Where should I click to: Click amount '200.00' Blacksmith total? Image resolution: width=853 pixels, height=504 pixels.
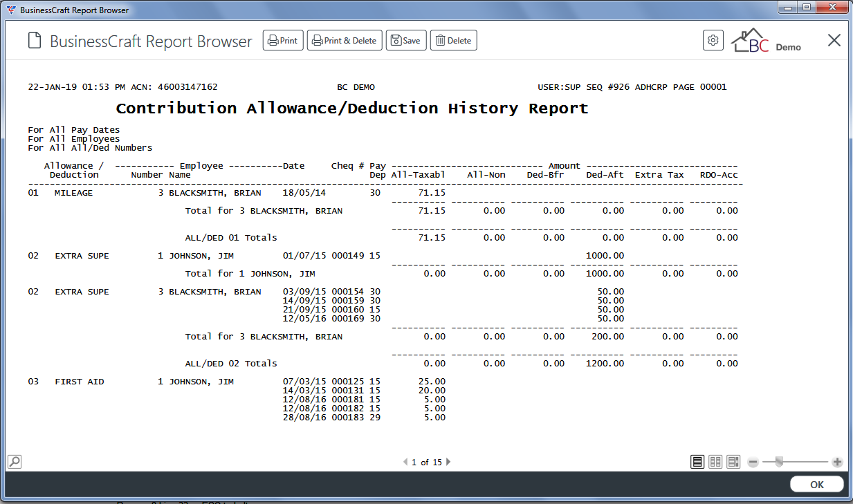coord(607,337)
